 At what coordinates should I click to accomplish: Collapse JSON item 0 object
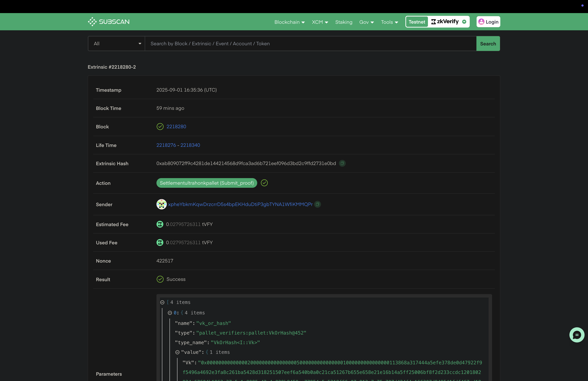point(170,313)
